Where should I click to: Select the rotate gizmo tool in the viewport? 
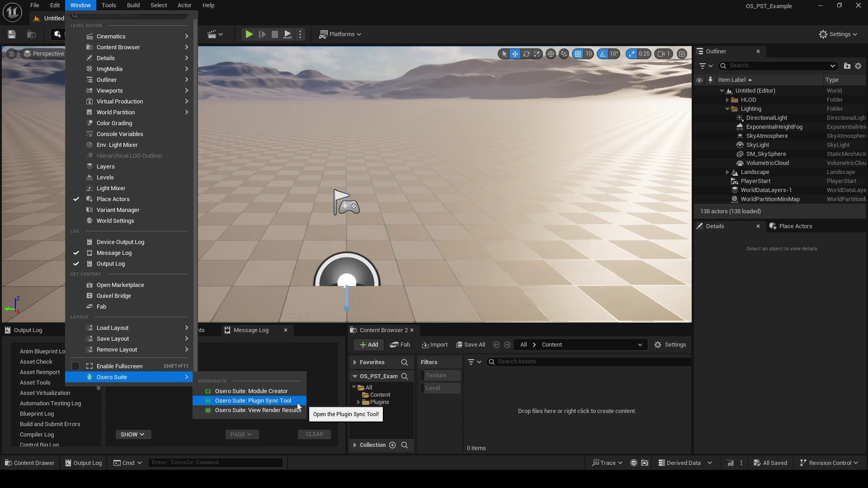point(526,54)
